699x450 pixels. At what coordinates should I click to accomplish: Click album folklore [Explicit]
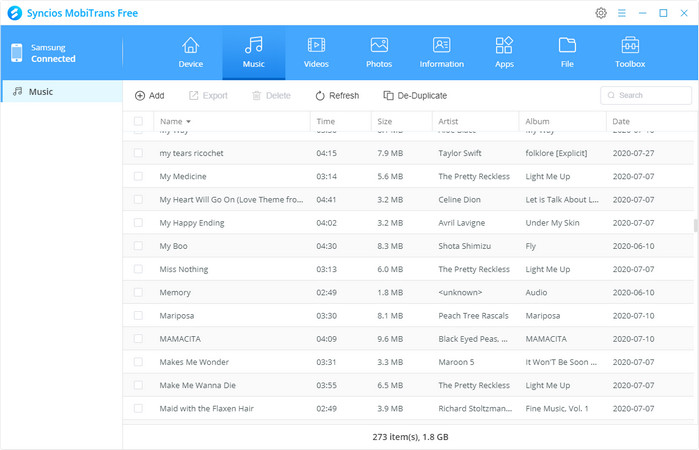click(x=556, y=153)
